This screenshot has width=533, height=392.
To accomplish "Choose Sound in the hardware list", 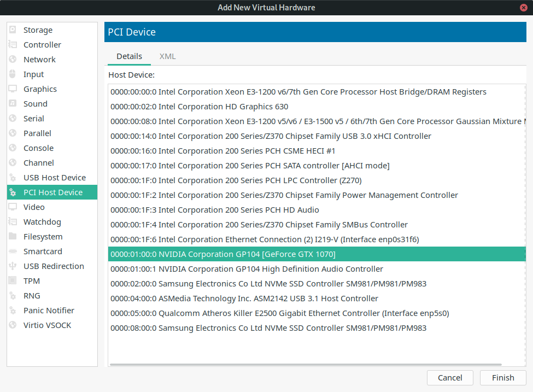I will pyautogui.click(x=35, y=104).
